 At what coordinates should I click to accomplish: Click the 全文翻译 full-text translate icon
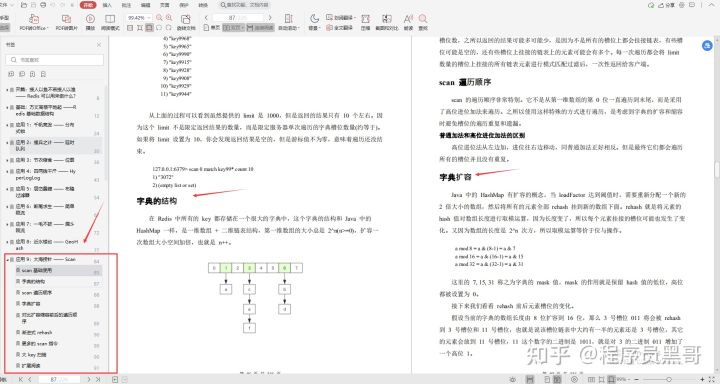tap(329, 28)
